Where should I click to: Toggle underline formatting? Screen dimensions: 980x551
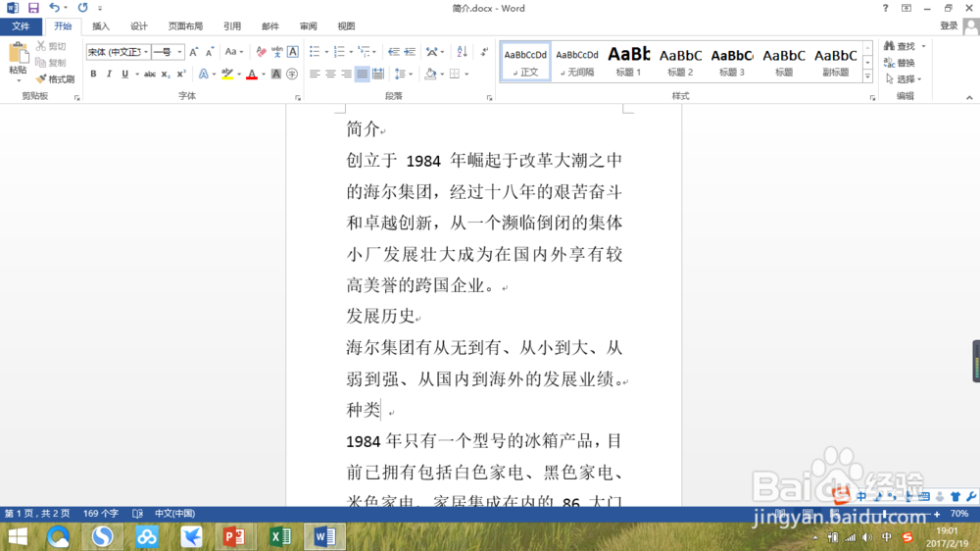tap(125, 75)
